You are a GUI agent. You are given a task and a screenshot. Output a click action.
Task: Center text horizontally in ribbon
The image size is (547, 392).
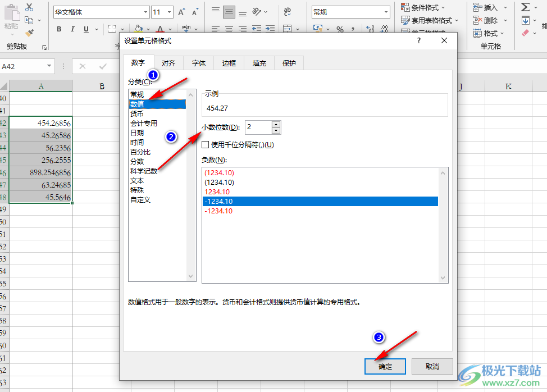coord(229,29)
